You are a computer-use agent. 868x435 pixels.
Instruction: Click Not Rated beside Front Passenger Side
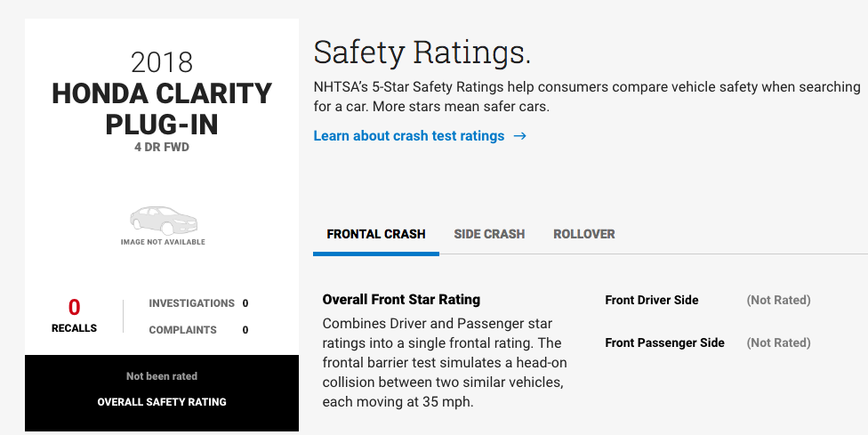778,342
